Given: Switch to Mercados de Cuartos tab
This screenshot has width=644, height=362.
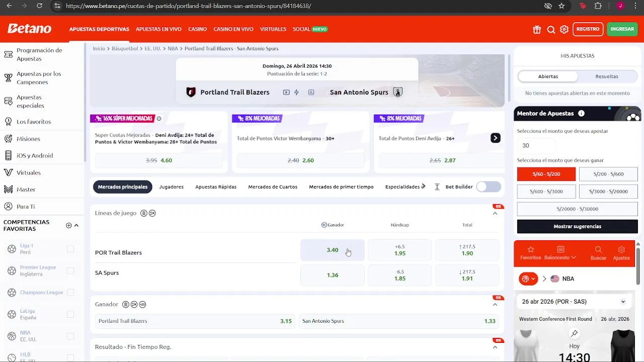Looking at the screenshot, I should [273, 187].
